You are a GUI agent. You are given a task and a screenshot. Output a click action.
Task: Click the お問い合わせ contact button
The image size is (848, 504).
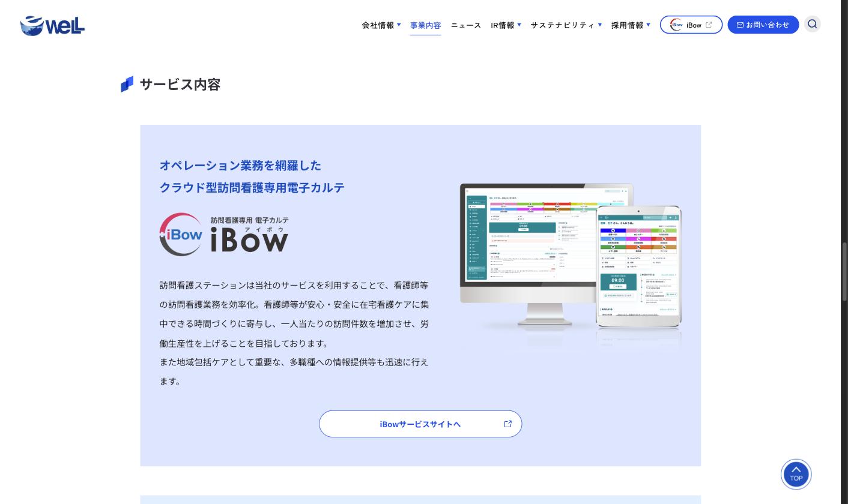click(x=763, y=25)
